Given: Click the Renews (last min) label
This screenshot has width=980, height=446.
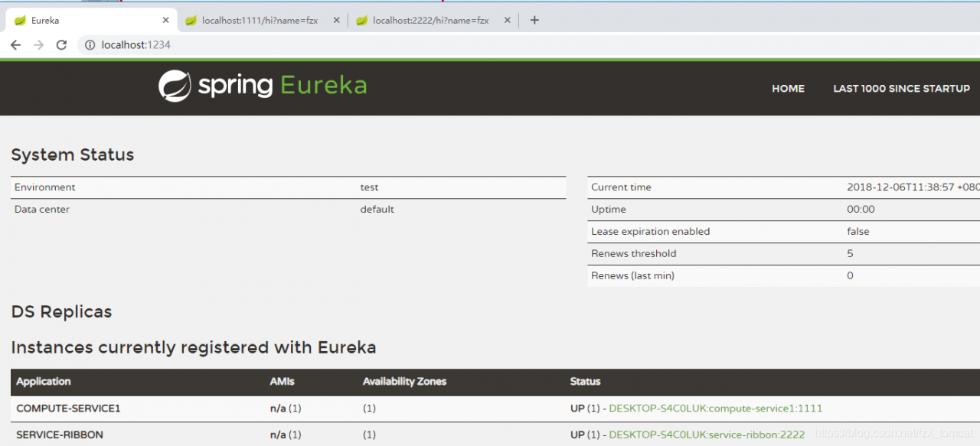Looking at the screenshot, I should [633, 276].
